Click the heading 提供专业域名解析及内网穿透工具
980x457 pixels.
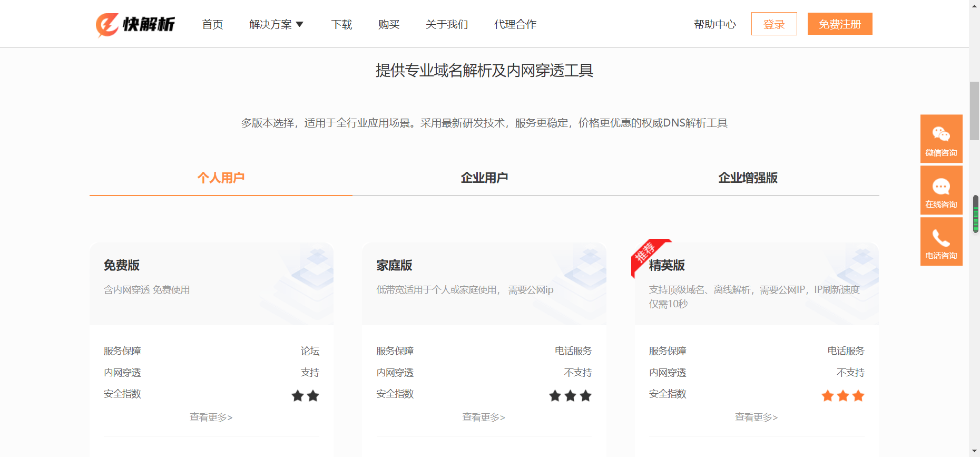(485, 71)
